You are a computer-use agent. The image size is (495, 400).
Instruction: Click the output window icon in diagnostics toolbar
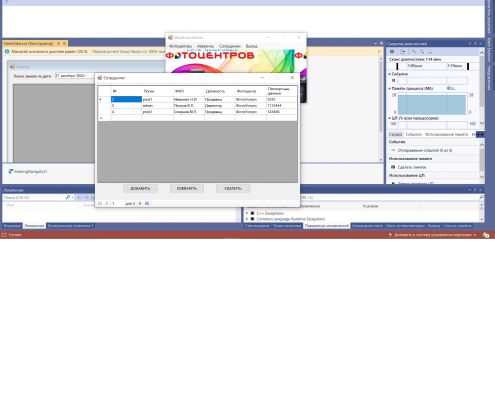tap(403, 52)
